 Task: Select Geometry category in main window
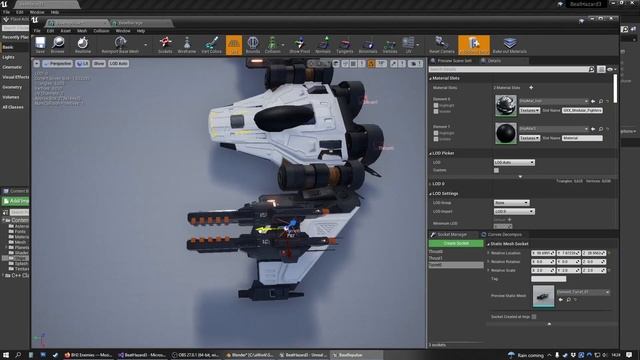pyautogui.click(x=12, y=87)
